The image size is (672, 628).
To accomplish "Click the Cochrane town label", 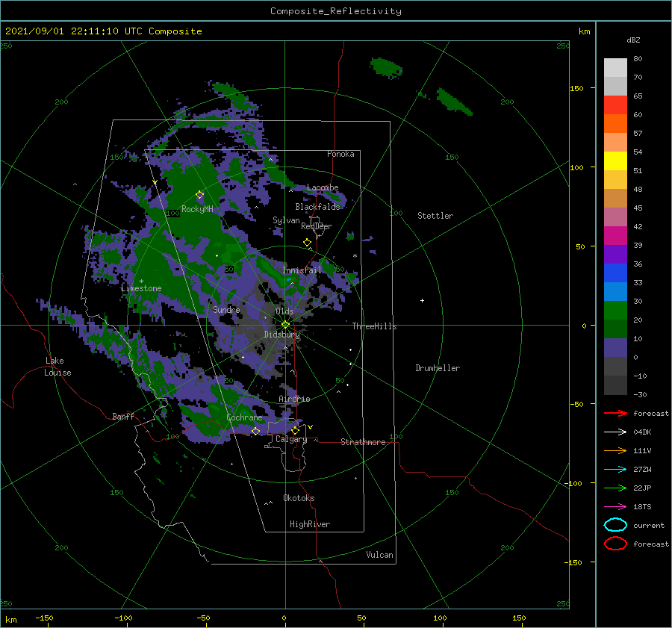I will [x=244, y=417].
